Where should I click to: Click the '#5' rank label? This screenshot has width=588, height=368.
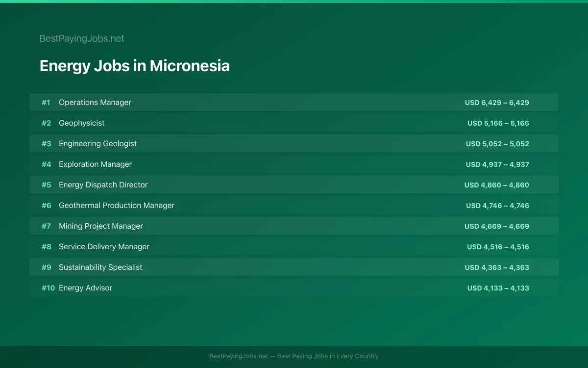[x=46, y=185]
